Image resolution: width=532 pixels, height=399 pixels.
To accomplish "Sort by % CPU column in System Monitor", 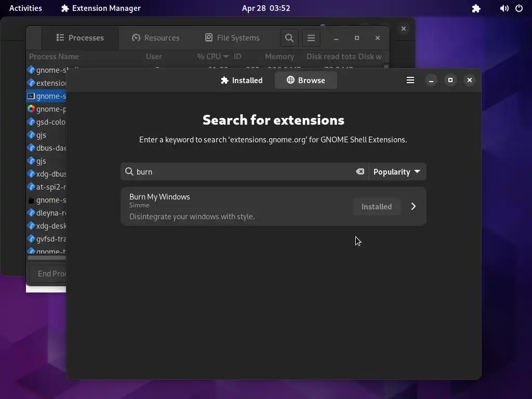I will tap(212, 57).
